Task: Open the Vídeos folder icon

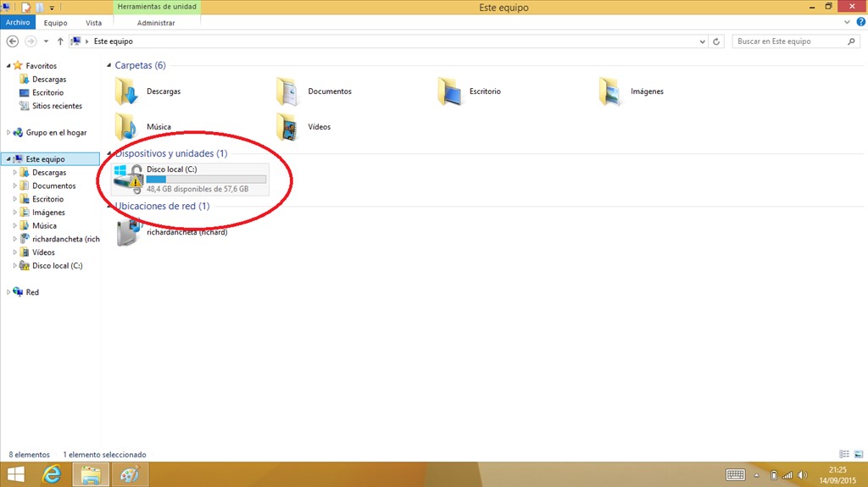Action: click(x=288, y=127)
